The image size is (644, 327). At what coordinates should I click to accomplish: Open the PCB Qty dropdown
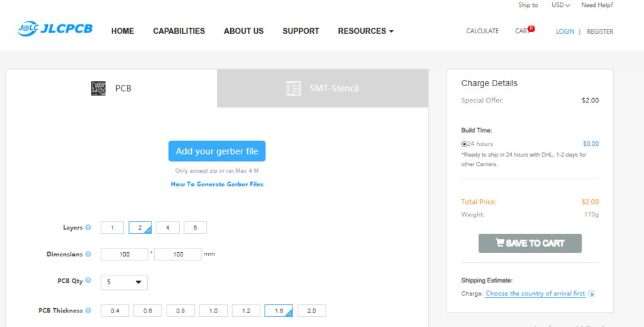(x=124, y=282)
